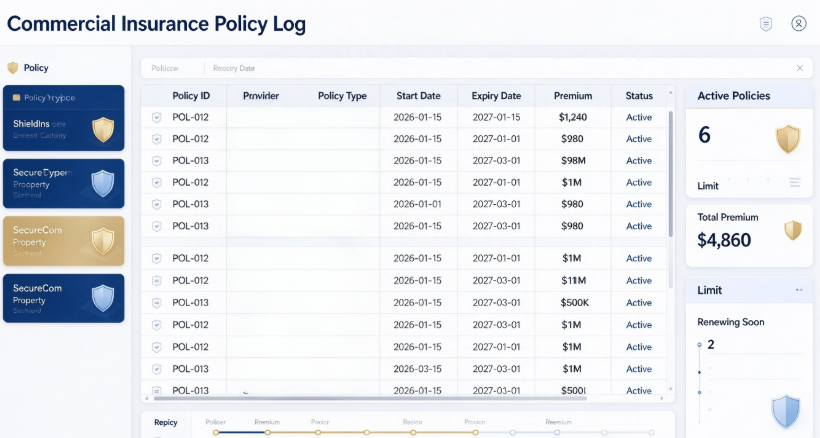Toggle the shield checkbox on the $1,240 row
Screen dimensions: 820x438
pyautogui.click(x=156, y=118)
